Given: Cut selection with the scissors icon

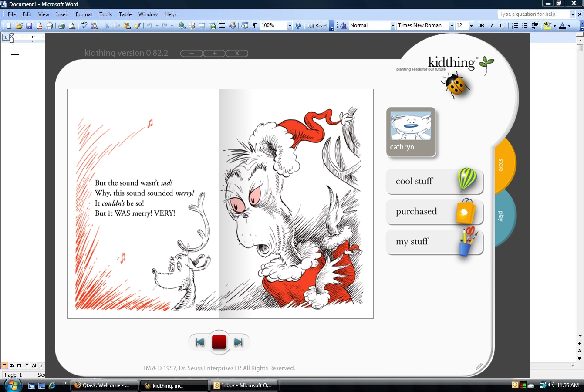Looking at the screenshot, I should pyautogui.click(x=107, y=26).
